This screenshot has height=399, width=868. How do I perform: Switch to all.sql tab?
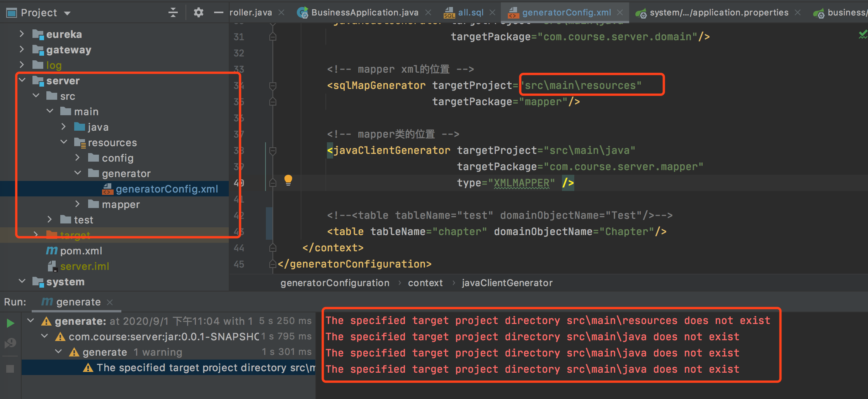470,12
